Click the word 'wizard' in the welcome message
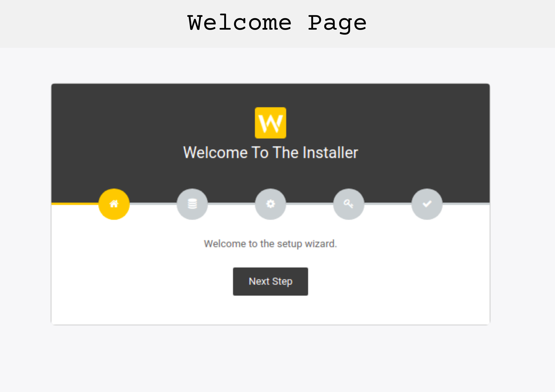The height and width of the screenshot is (392, 555). 320,244
